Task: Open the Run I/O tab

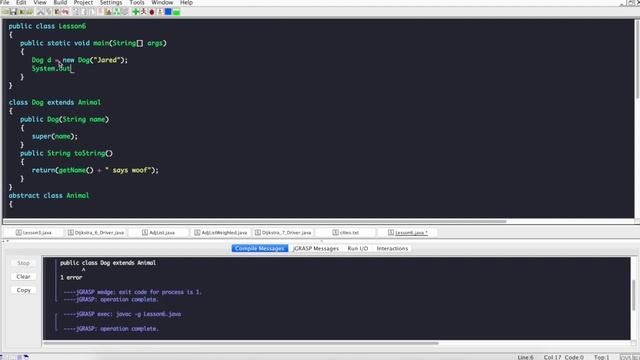Action: click(358, 249)
